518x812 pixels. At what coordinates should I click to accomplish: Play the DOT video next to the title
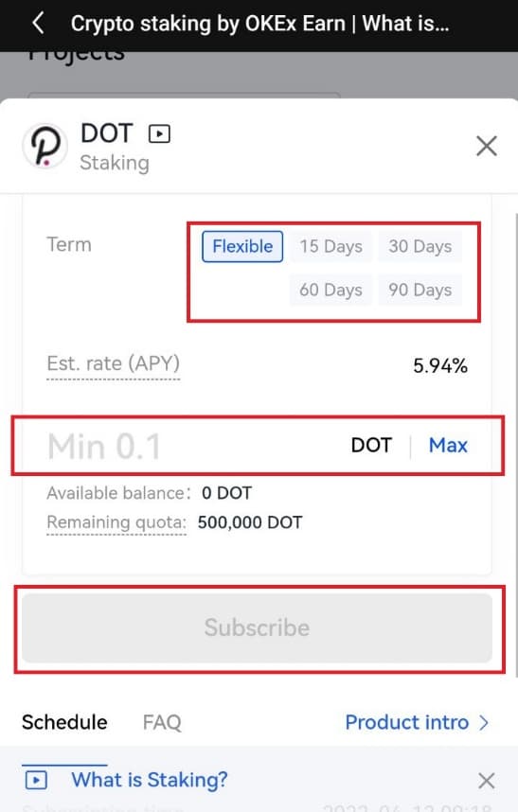pos(159,134)
